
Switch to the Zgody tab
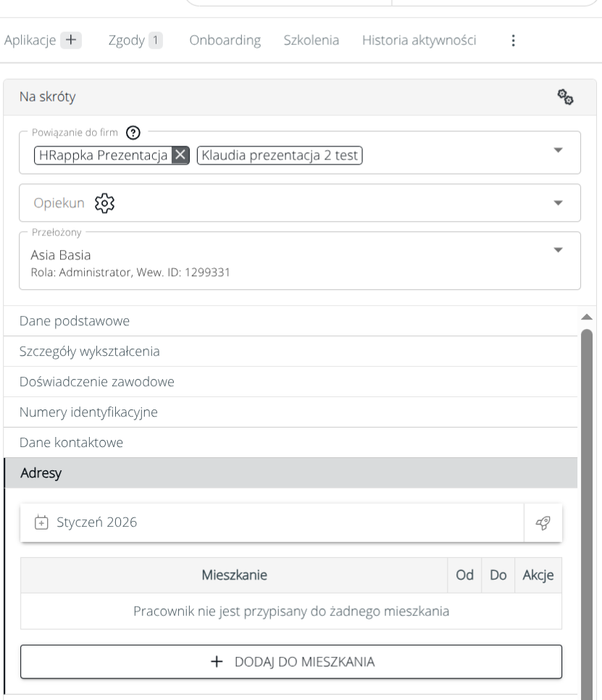click(135, 41)
